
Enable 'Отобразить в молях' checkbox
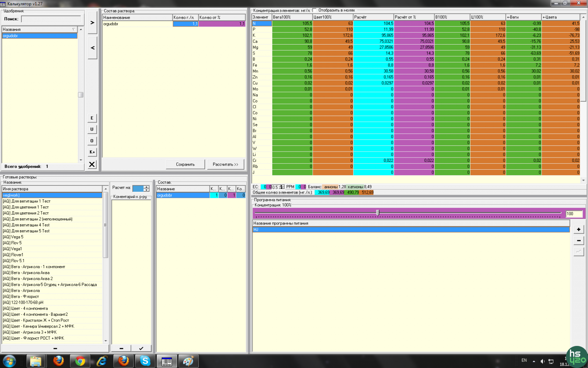[x=315, y=10]
